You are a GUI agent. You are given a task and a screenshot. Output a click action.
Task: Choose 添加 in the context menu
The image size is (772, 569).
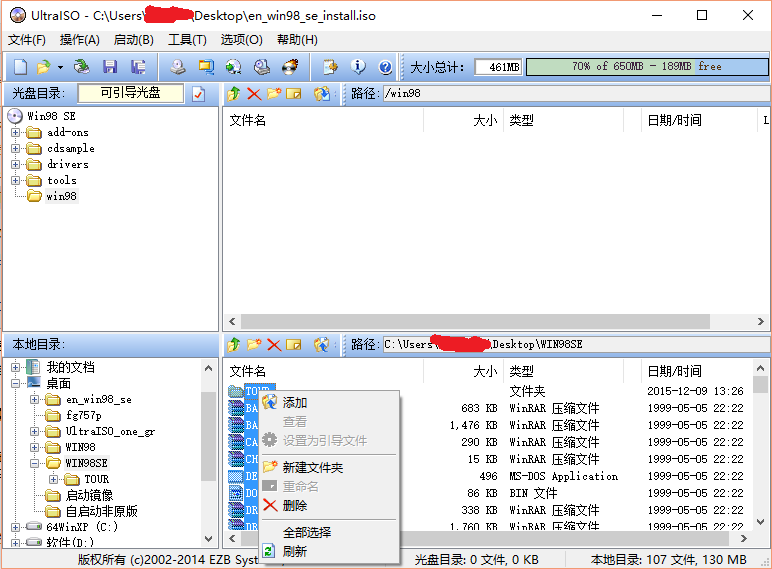(x=328, y=403)
